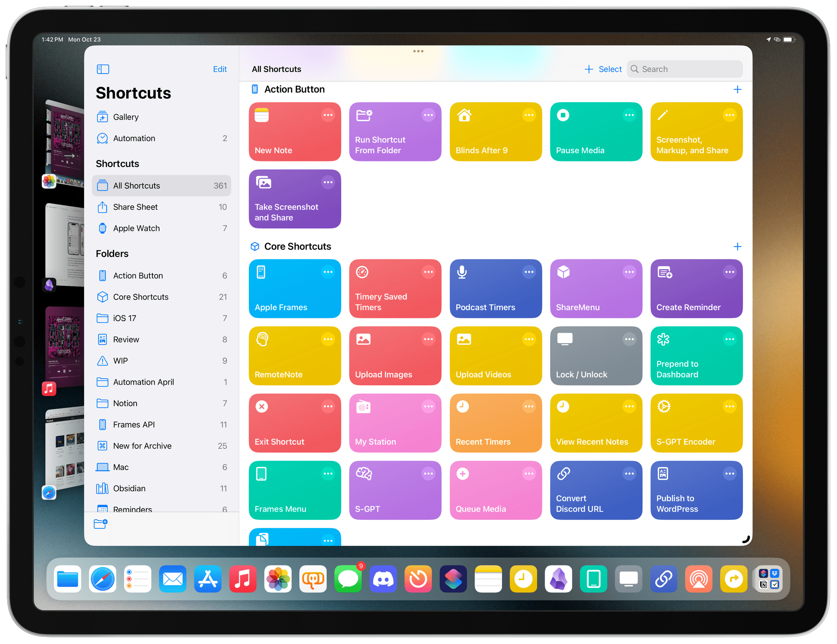Image resolution: width=837 pixels, height=644 pixels.
Task: Open the iOS 17 folder
Action: pos(161,318)
